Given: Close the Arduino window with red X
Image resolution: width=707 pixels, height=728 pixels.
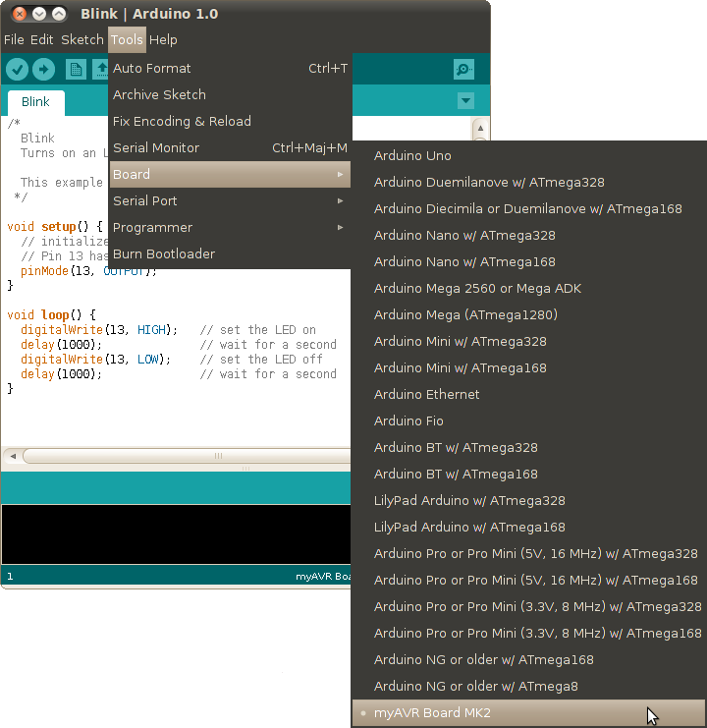Looking at the screenshot, I should [20, 14].
